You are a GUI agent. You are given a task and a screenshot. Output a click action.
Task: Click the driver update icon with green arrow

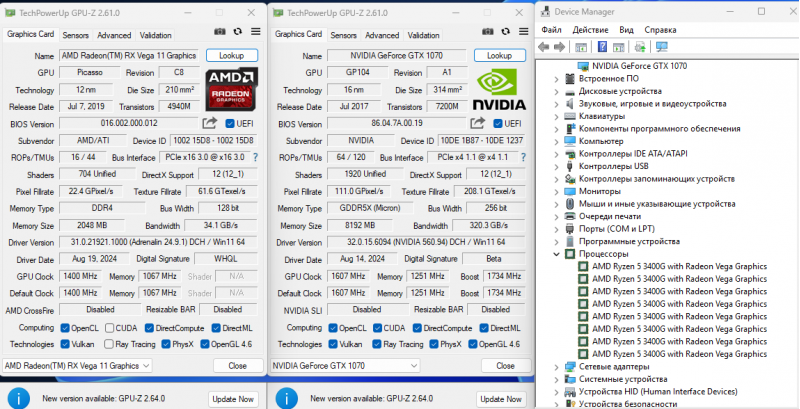(640, 47)
